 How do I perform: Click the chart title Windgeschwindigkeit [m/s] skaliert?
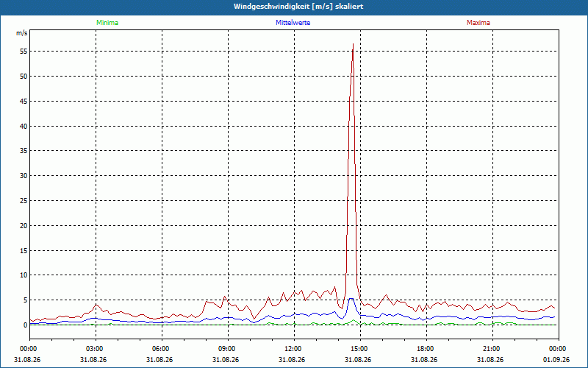point(298,7)
